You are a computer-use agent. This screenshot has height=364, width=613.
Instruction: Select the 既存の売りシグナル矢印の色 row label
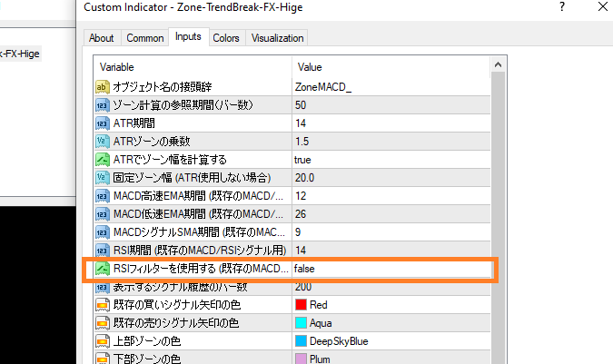pyautogui.click(x=176, y=323)
